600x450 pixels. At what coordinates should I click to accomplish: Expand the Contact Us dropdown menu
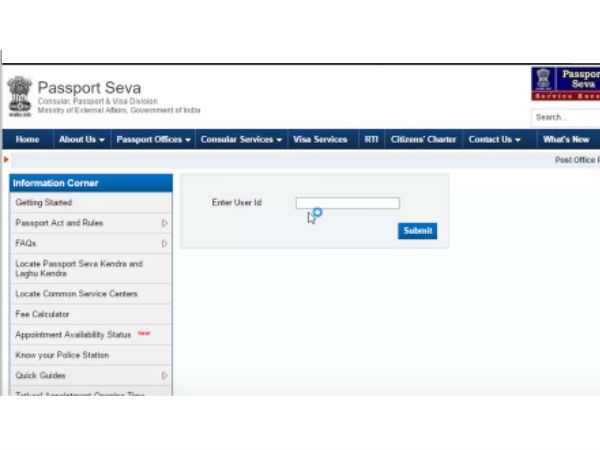495,140
